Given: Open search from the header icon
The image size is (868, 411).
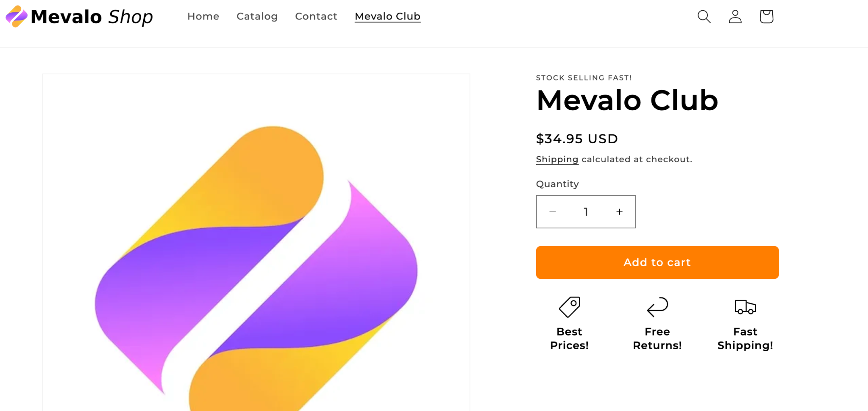Looking at the screenshot, I should coord(704,17).
